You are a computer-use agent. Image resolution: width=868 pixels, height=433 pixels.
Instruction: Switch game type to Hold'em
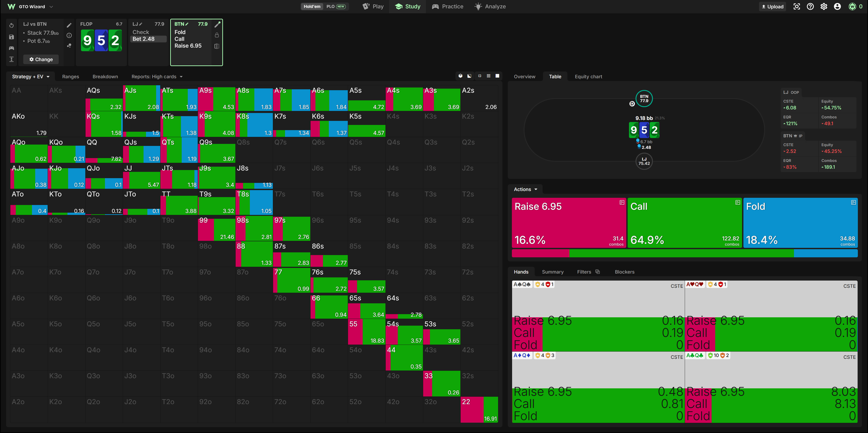312,6
